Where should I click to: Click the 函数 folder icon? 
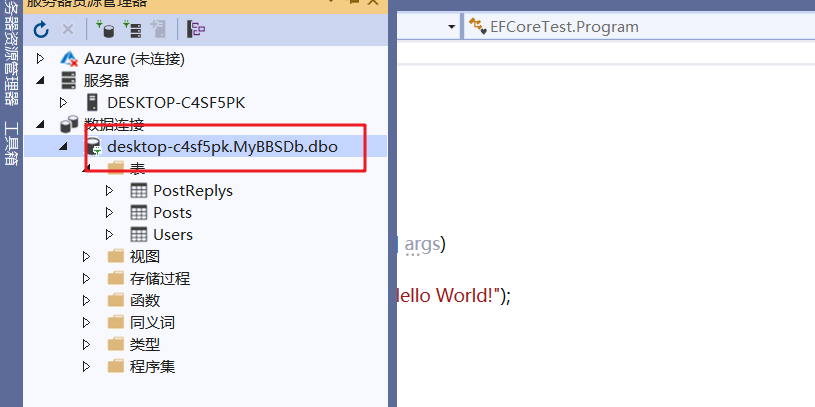coord(115,300)
